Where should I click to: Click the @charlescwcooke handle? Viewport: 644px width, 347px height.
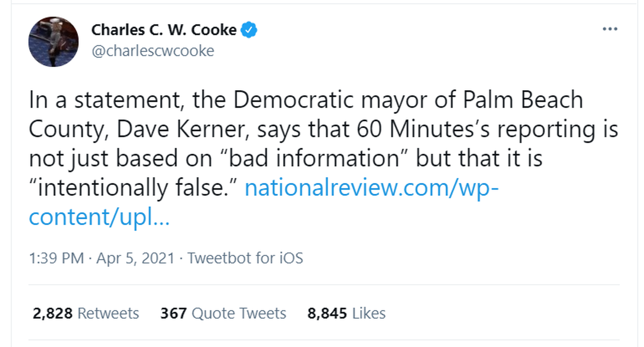coord(153,51)
